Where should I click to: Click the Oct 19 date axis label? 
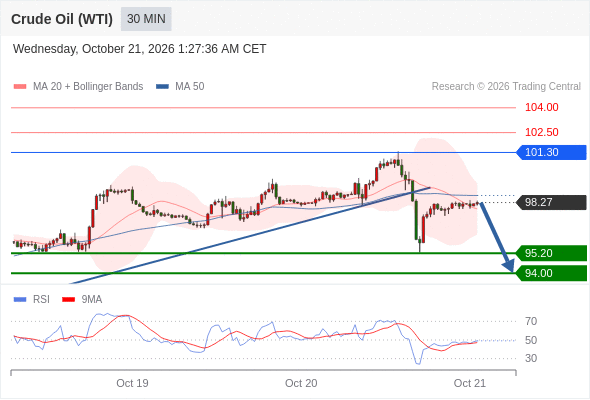[x=132, y=383]
